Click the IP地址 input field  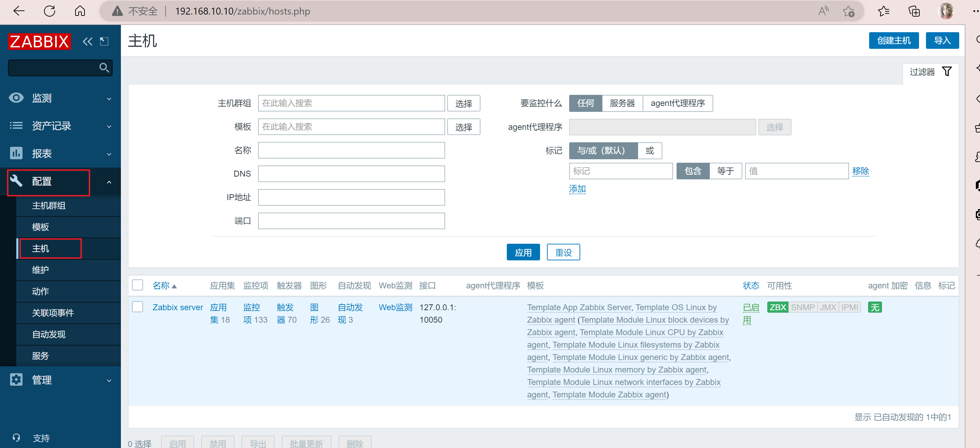[351, 197]
